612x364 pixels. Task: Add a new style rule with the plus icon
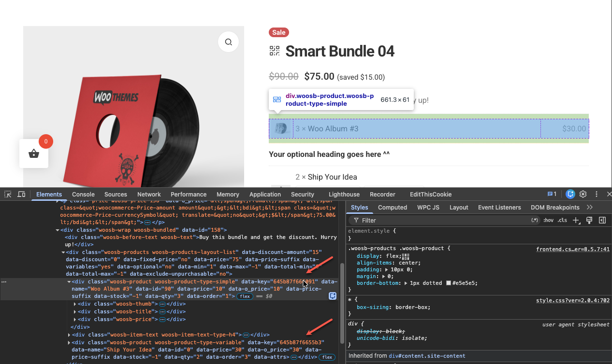click(576, 220)
